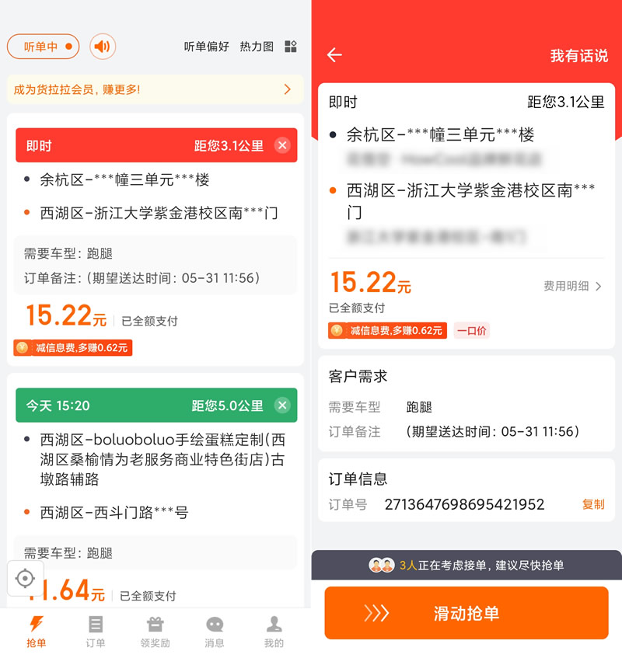Open the 我的 profile icon

274,632
